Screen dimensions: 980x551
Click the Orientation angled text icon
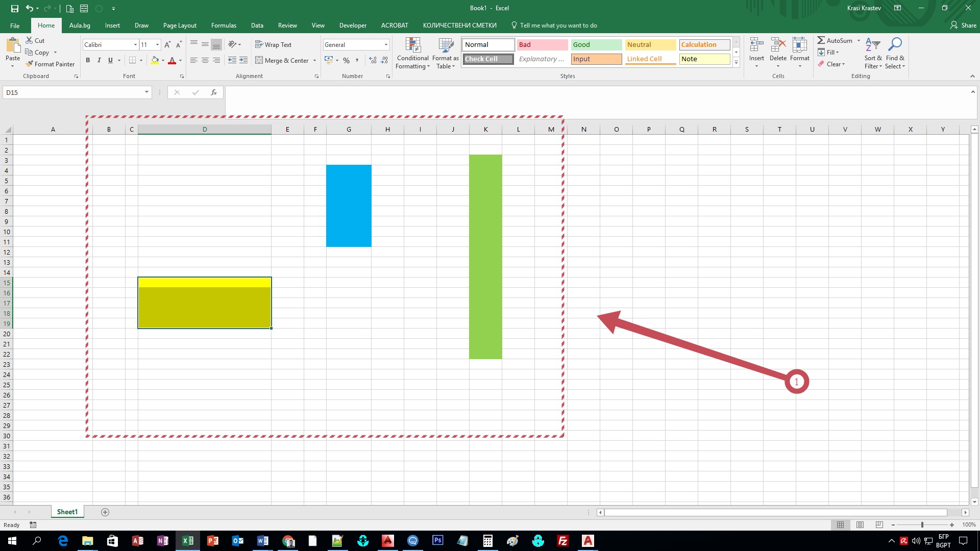[x=232, y=44]
